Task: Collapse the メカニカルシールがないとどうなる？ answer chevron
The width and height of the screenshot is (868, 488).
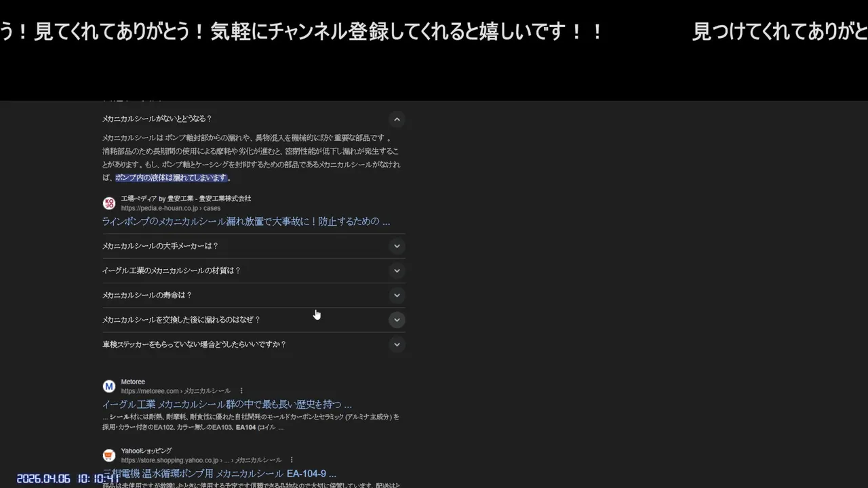Action: pyautogui.click(x=397, y=119)
